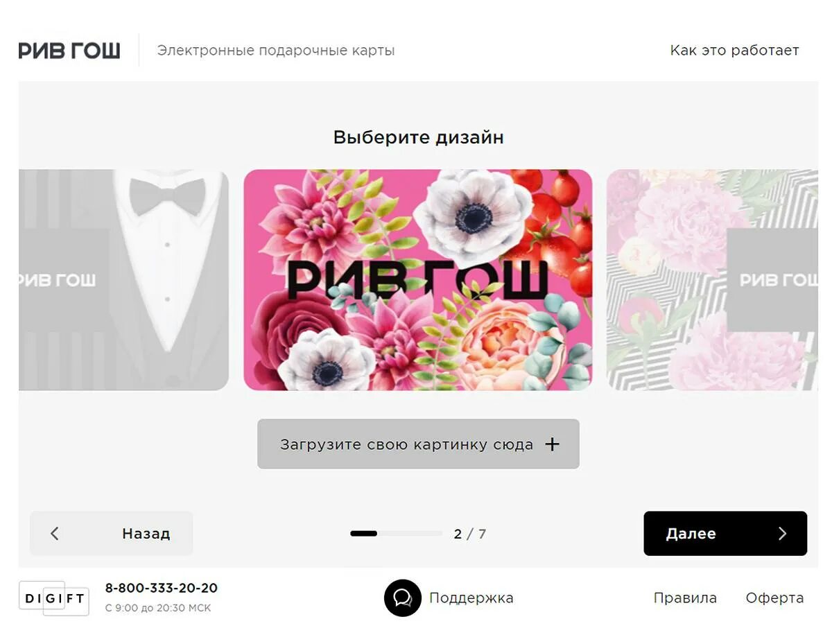Click the left chevron on Назад button
This screenshot has height=644, width=832.
point(55,534)
